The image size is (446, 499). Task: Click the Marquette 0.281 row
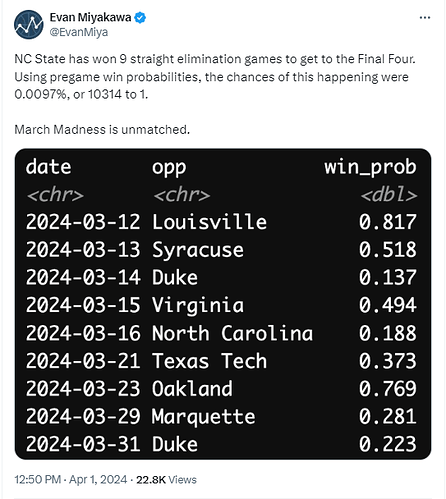click(221, 416)
